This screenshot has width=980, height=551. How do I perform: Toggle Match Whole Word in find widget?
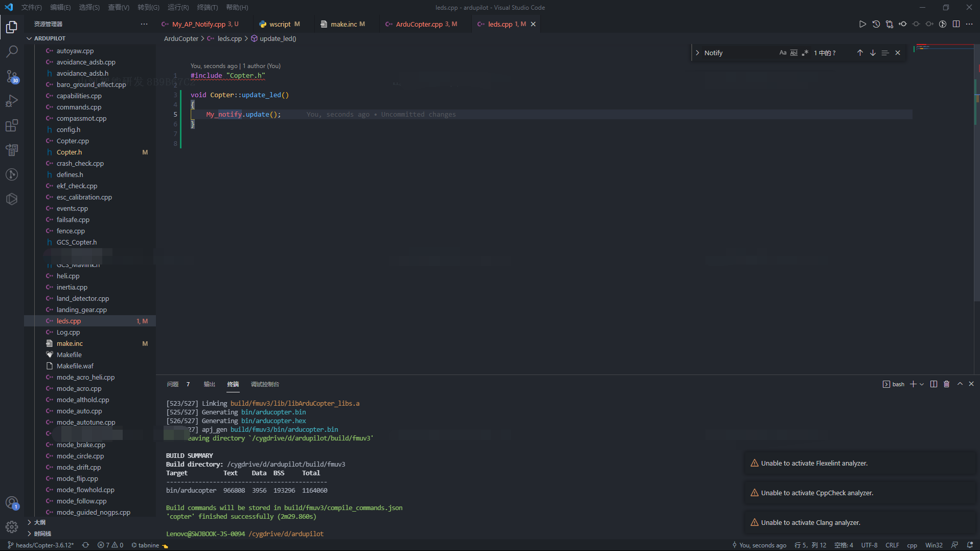point(793,53)
